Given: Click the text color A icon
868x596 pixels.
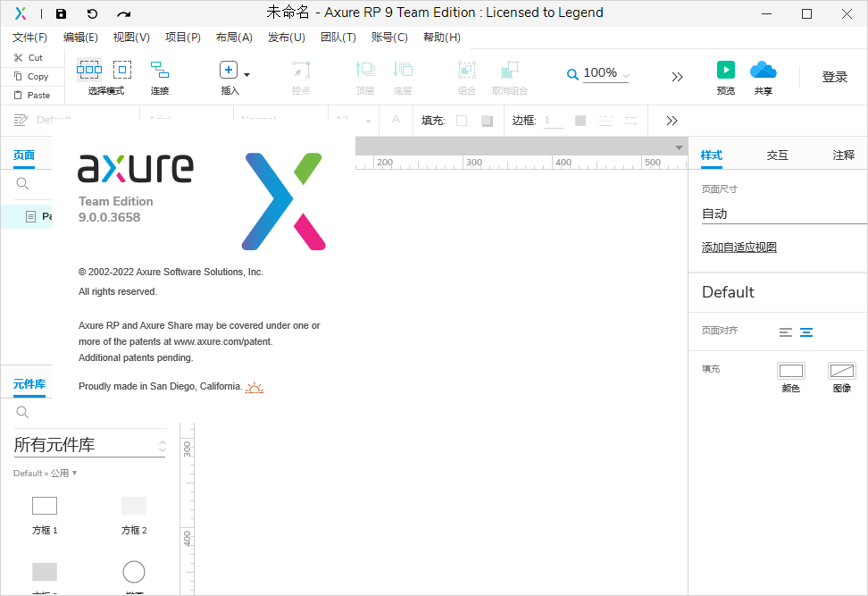Looking at the screenshot, I should pos(396,119).
